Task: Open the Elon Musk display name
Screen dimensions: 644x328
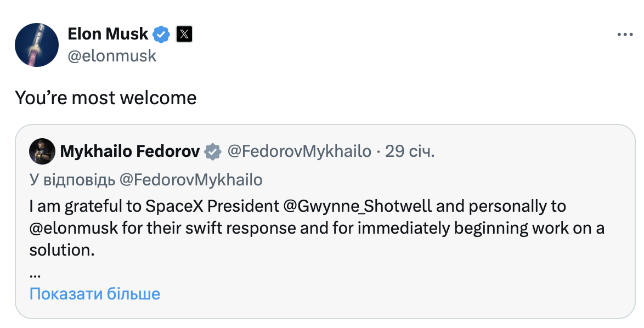Action: coord(108,34)
